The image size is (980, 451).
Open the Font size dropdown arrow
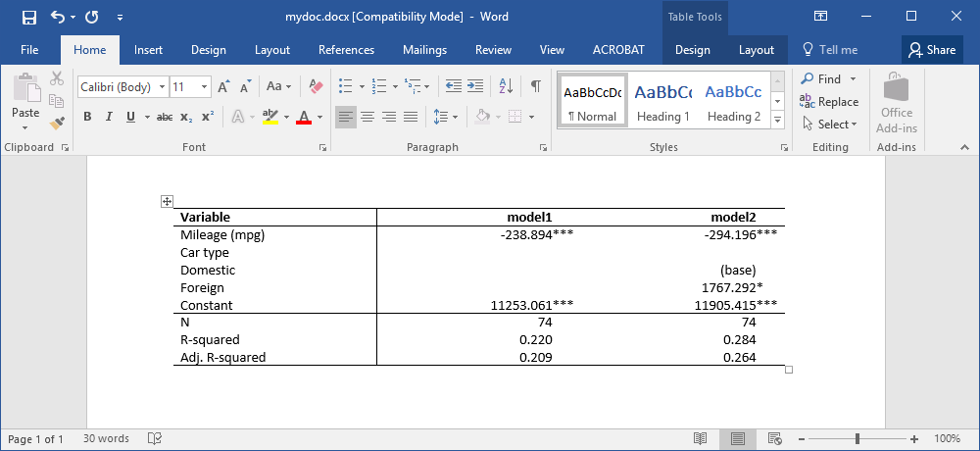205,87
